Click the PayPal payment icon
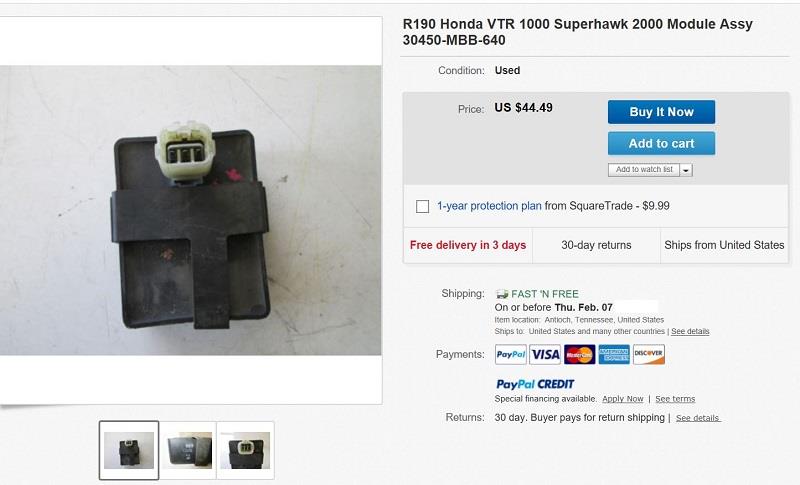The width and height of the screenshot is (800, 485). [x=511, y=354]
